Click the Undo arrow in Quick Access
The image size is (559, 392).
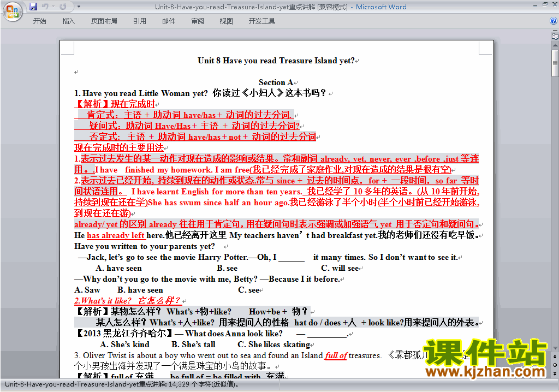45,7
